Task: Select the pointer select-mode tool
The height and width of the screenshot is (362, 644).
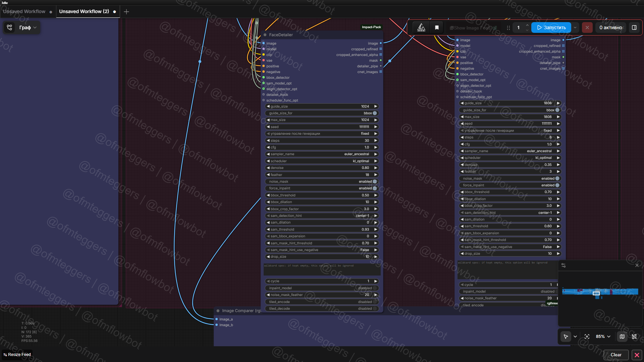Action: coord(566,337)
